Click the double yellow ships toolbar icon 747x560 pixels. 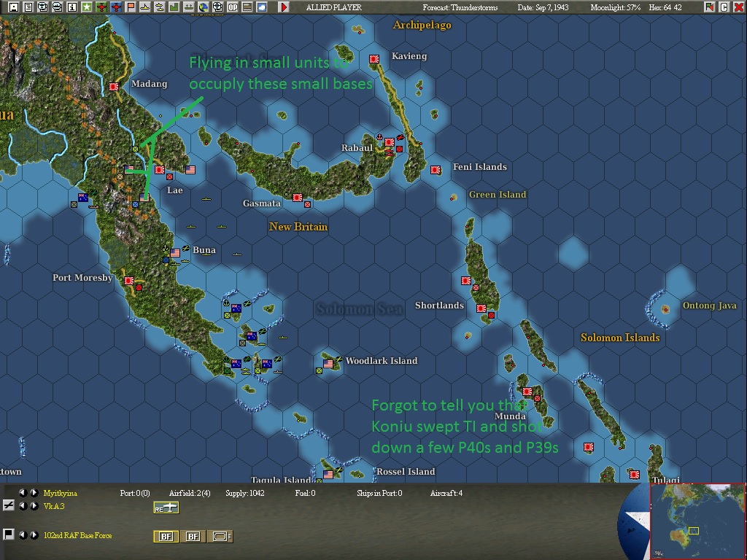pyautogui.click(x=160, y=7)
